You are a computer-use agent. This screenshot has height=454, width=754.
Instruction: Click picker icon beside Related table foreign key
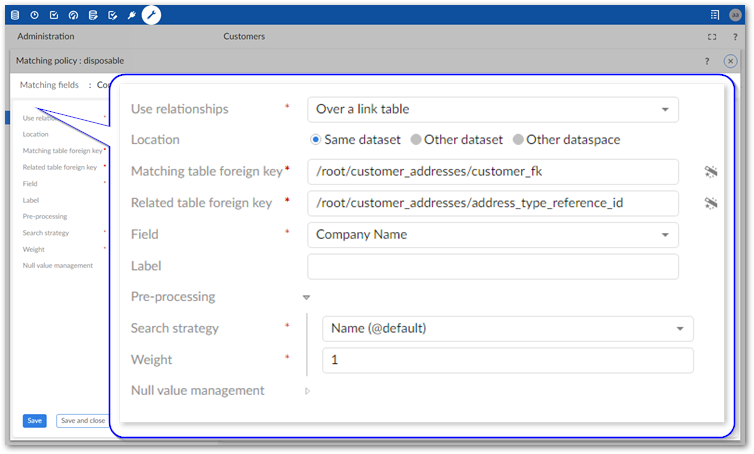coord(711,204)
